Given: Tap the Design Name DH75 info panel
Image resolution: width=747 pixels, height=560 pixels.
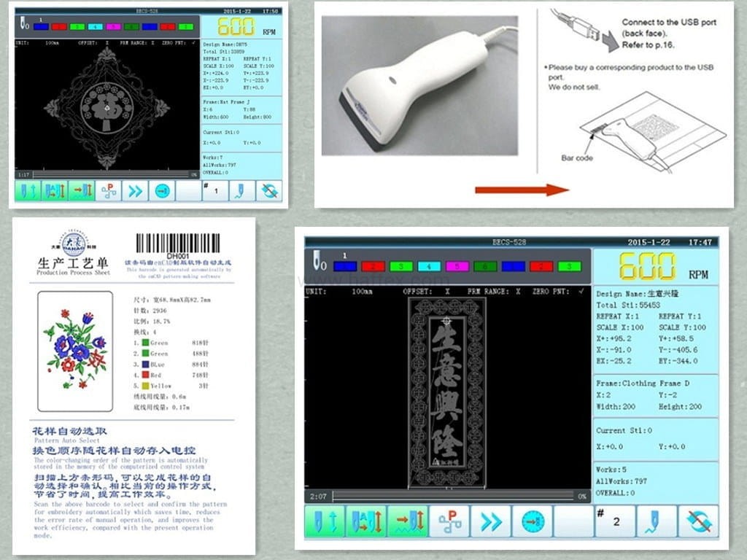Looking at the screenshot, I should point(241,69).
